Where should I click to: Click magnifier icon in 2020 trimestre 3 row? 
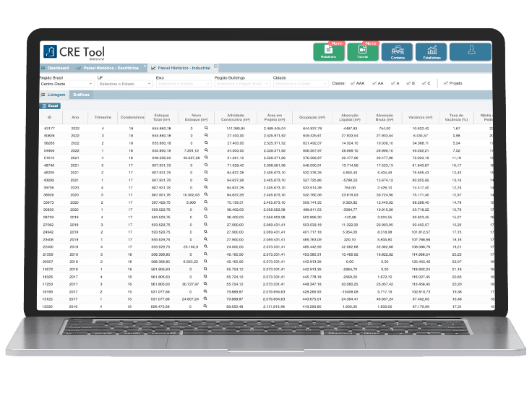coord(206,194)
